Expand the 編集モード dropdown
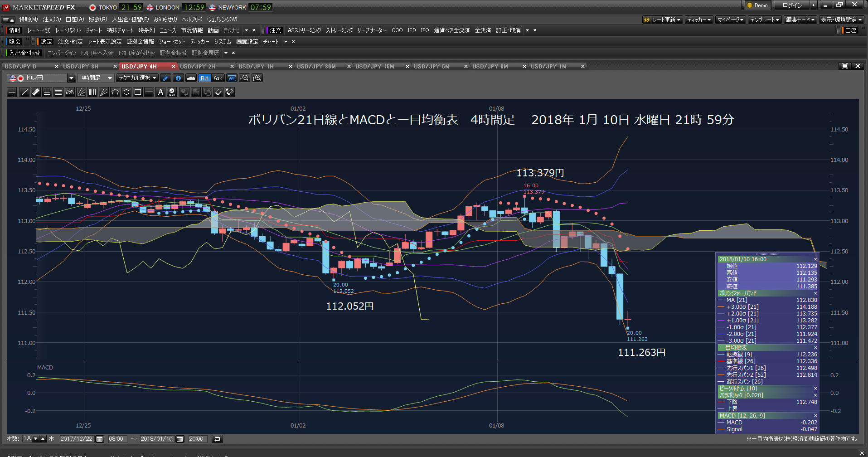868x457 pixels. pyautogui.click(x=800, y=19)
